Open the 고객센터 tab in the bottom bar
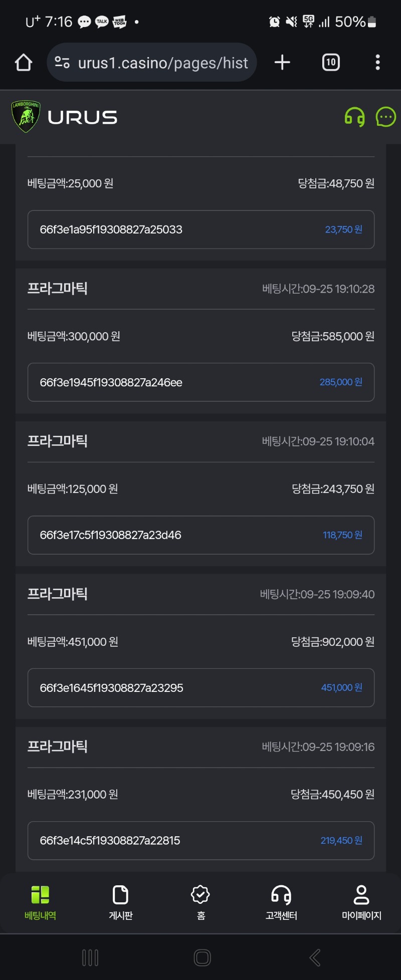 (x=281, y=902)
